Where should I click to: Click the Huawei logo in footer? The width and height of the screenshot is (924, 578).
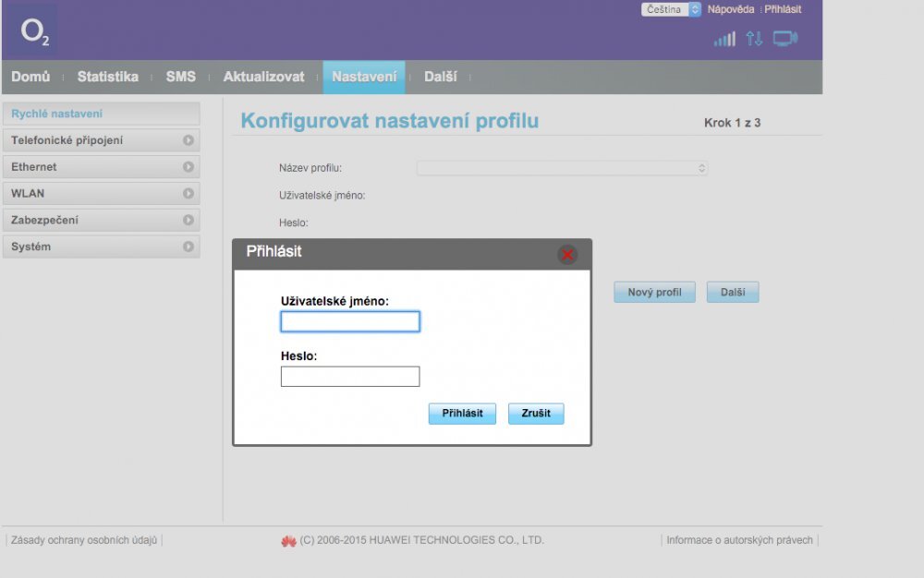(x=288, y=541)
